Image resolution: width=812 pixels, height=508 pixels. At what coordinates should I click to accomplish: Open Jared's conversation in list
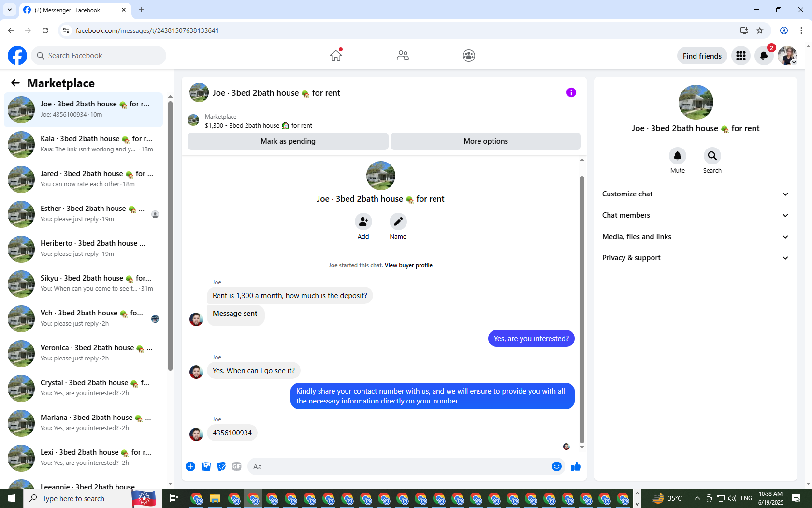(x=83, y=179)
